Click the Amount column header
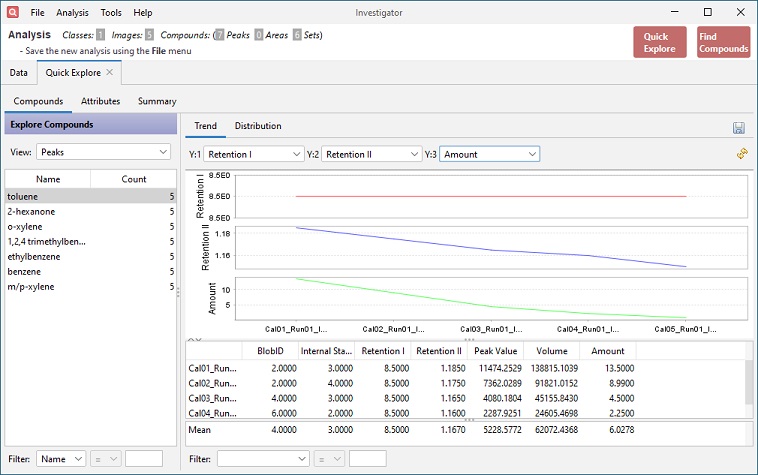This screenshot has height=475, width=758. [x=608, y=351]
